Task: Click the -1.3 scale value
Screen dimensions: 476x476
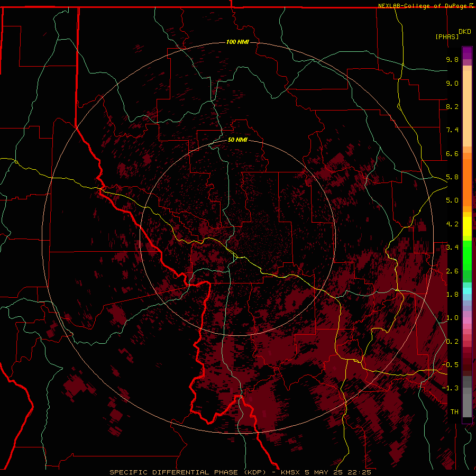Action: click(x=451, y=388)
